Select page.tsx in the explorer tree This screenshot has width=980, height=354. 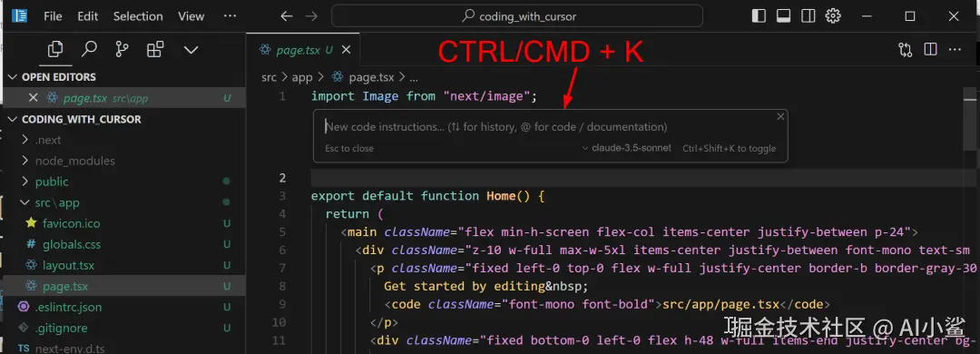123,287
